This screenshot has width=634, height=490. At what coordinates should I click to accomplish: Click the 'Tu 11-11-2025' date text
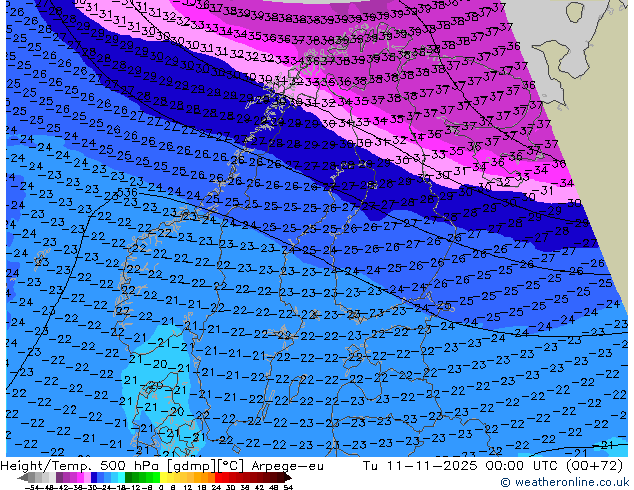click(420, 466)
